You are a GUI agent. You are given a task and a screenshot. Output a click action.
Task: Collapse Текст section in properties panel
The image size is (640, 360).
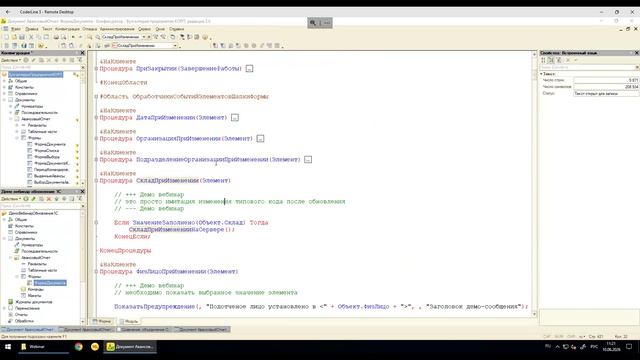(x=542, y=74)
